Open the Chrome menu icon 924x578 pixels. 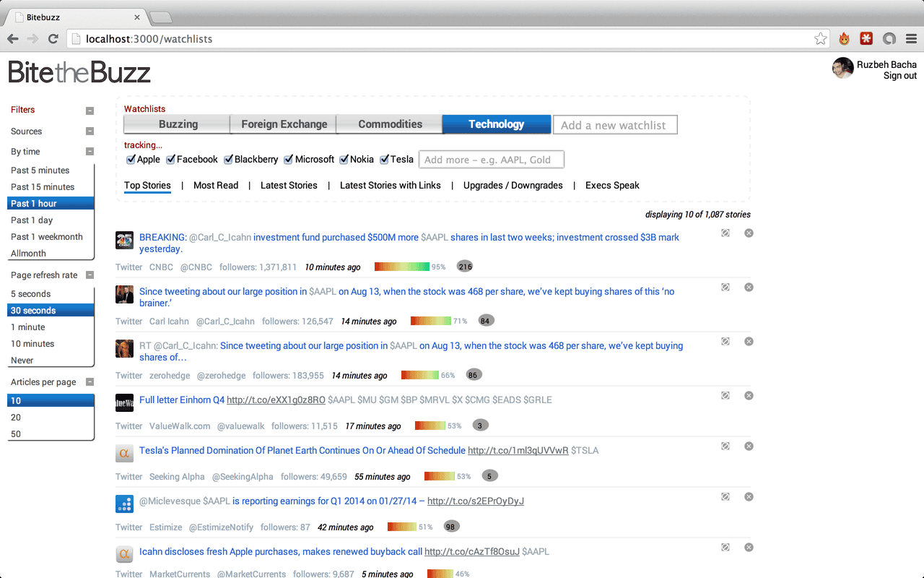(911, 39)
